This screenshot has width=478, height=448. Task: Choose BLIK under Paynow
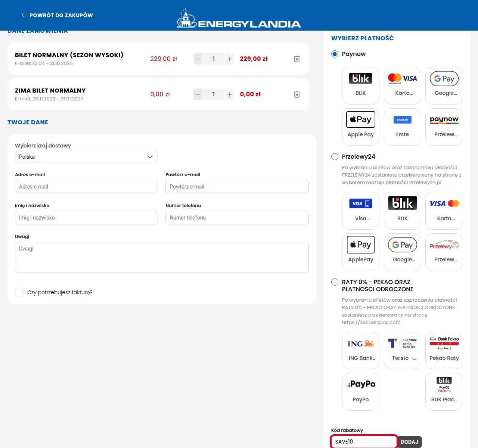361,86
